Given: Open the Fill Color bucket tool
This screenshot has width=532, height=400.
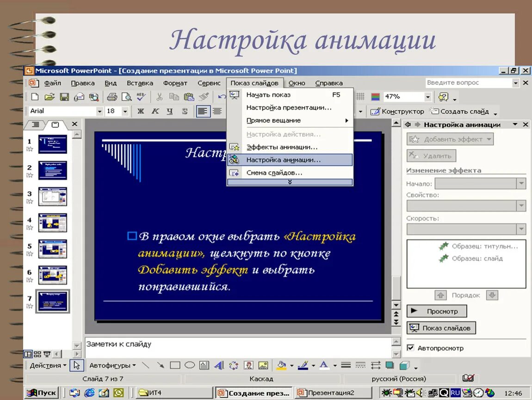Looking at the screenshot, I should (x=281, y=365).
